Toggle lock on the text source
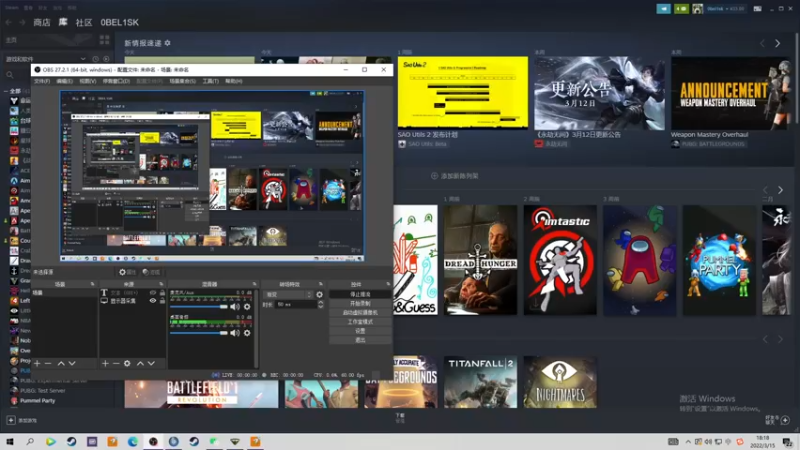 162,293
